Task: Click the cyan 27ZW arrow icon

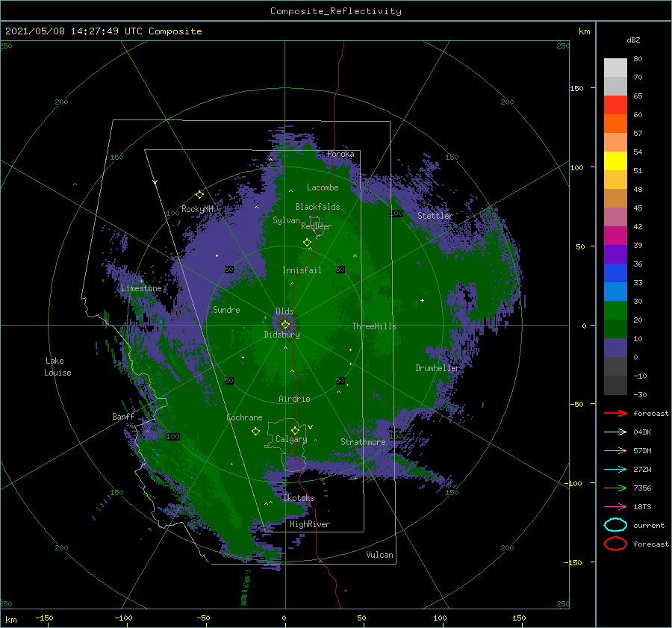Action: (615, 470)
